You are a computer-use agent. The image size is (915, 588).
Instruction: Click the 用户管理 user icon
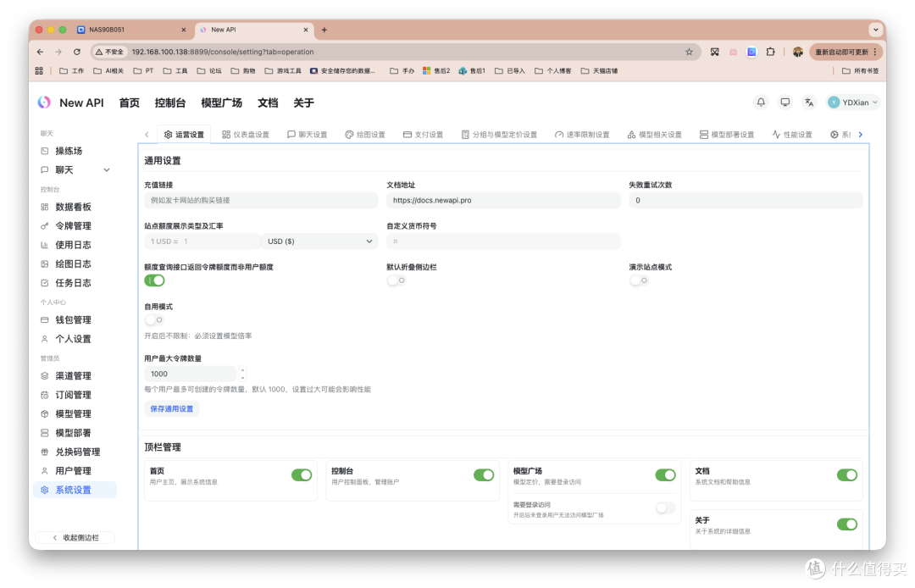44,471
